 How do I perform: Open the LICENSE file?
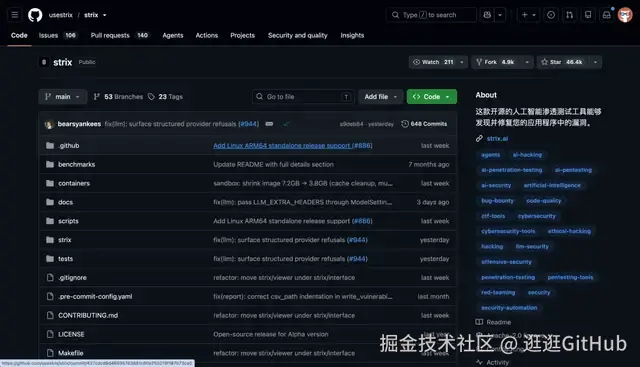coord(71,334)
